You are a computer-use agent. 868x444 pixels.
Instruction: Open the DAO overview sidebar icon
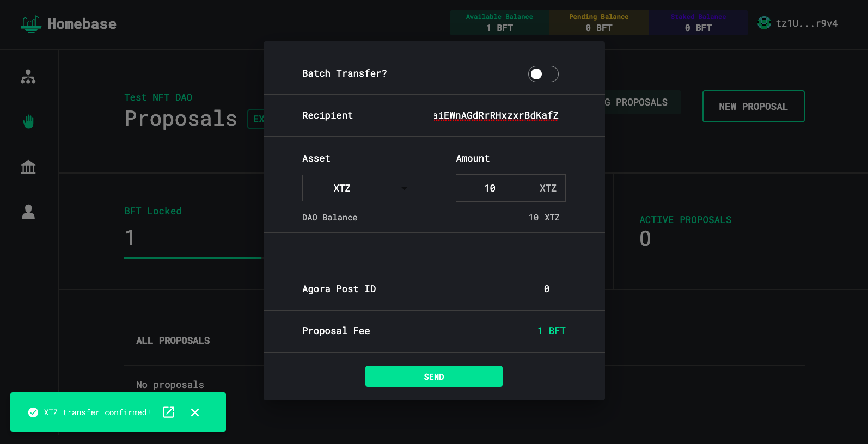tap(28, 77)
